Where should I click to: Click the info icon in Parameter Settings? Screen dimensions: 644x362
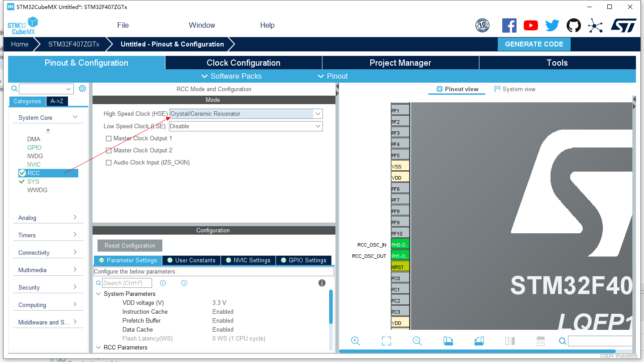point(322,283)
